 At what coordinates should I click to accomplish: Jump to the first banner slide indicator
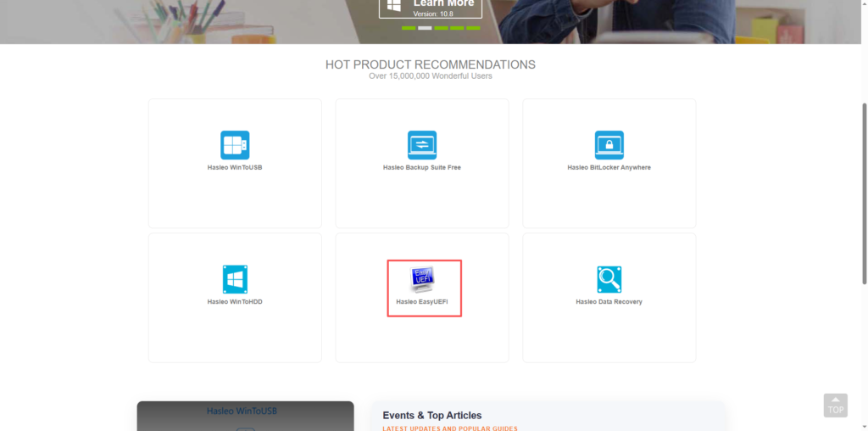coord(409,28)
